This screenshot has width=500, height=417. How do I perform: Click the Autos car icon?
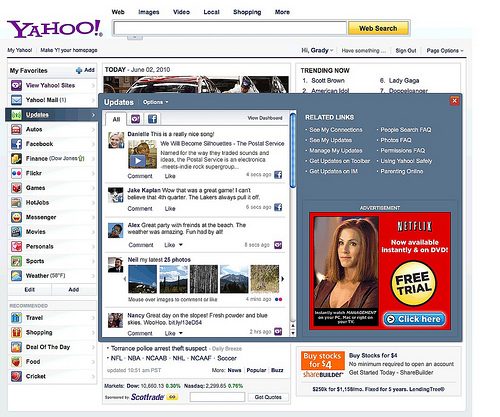click(16, 129)
